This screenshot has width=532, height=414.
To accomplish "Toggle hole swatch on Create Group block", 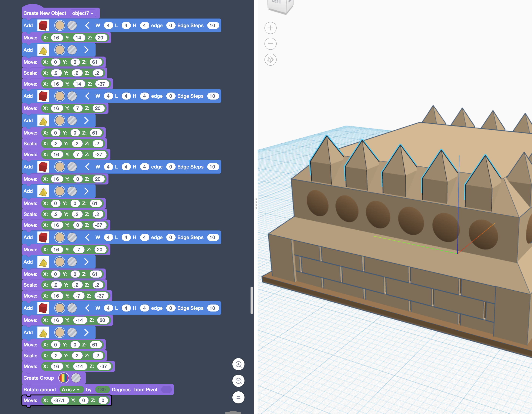I will 76,378.
